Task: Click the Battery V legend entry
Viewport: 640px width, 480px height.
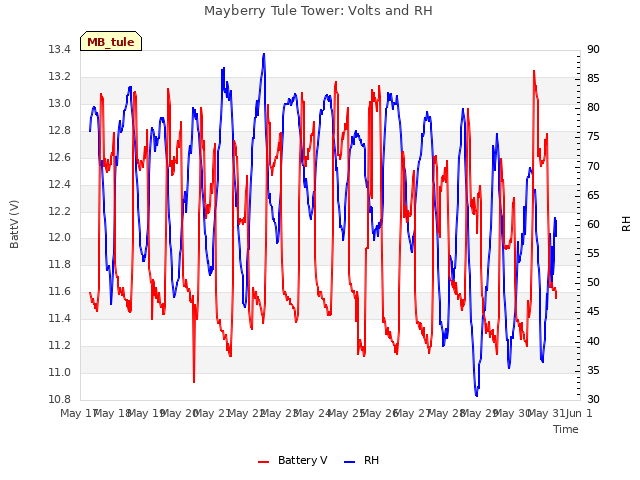Action: click(x=293, y=460)
